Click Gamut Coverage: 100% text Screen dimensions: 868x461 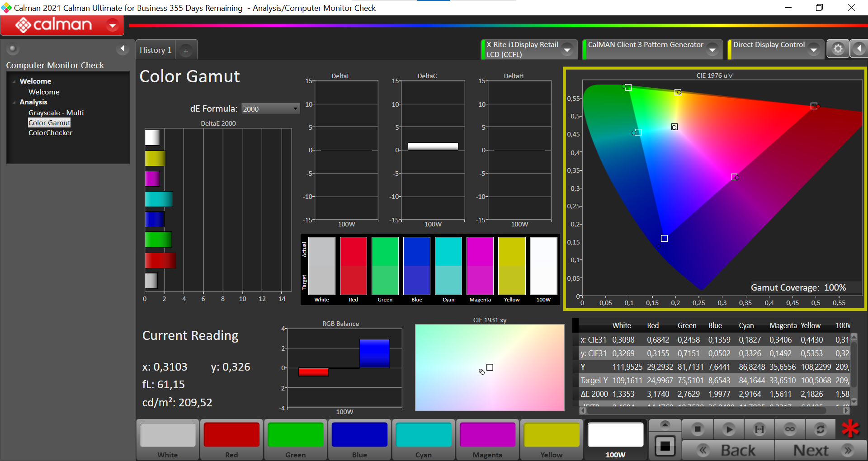(x=798, y=287)
